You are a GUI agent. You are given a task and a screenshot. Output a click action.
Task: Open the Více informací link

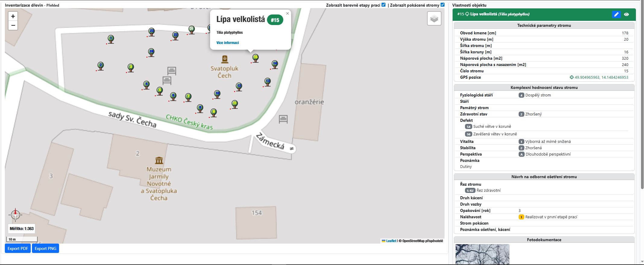tap(228, 43)
